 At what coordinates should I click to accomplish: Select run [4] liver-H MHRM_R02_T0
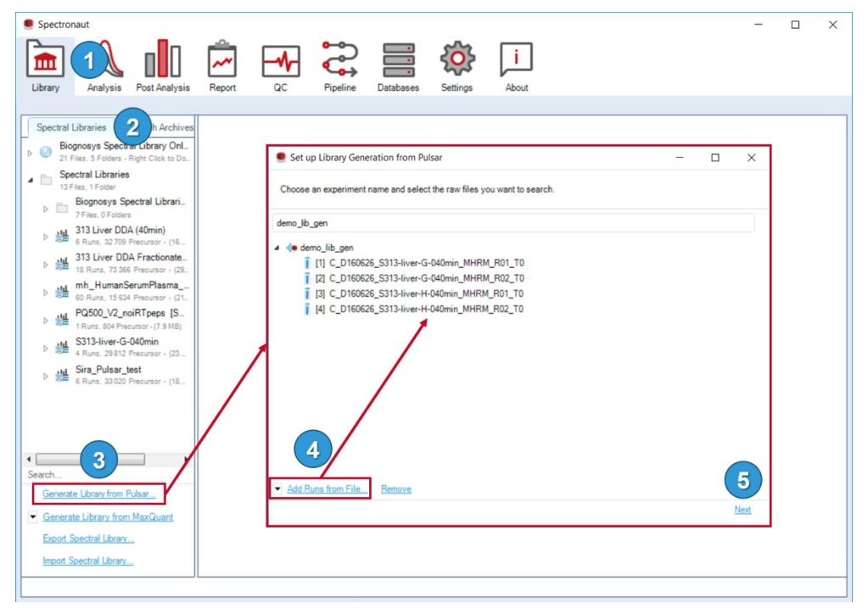pos(420,310)
